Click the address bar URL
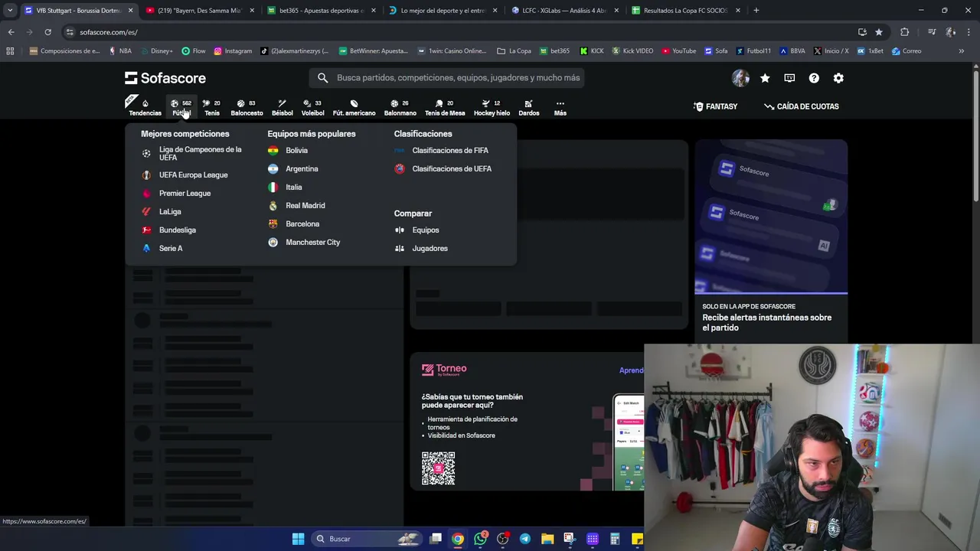The image size is (980, 551). pyautogui.click(x=109, y=32)
